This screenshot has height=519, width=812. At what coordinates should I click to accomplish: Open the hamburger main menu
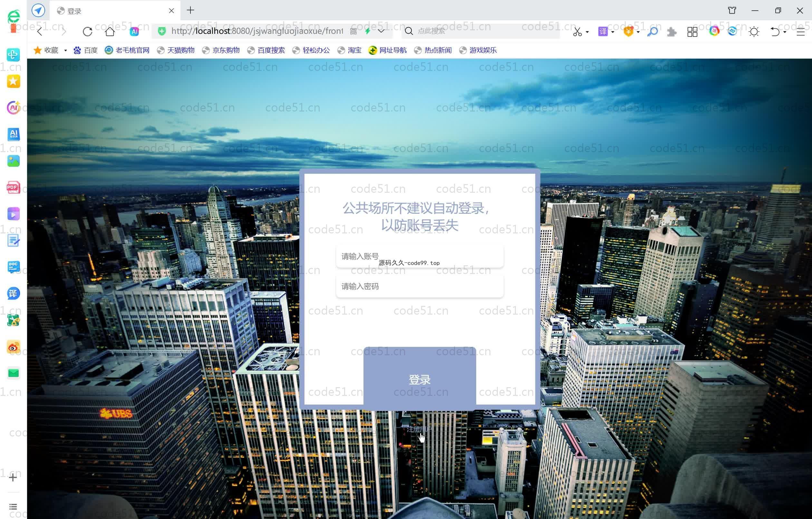click(x=800, y=32)
